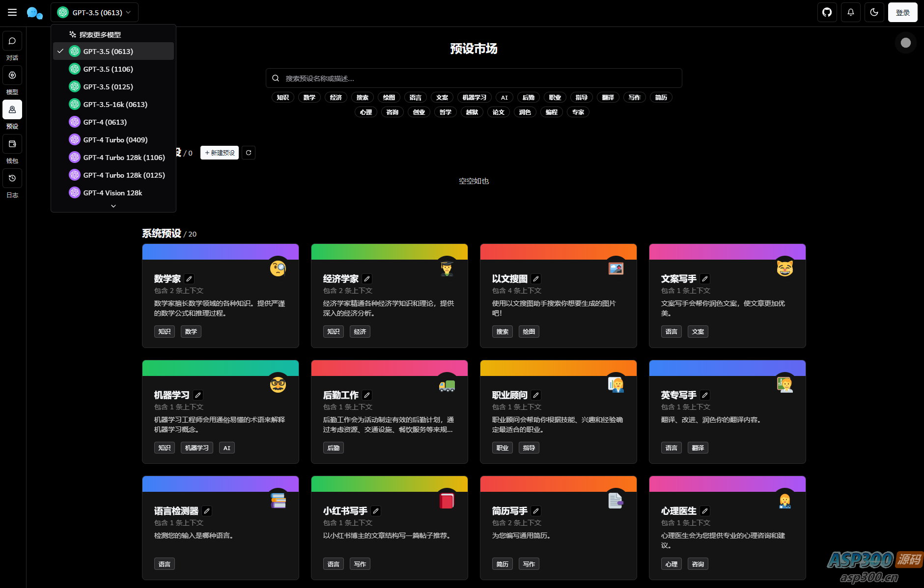Open the GitHub repository icon

coord(827,12)
